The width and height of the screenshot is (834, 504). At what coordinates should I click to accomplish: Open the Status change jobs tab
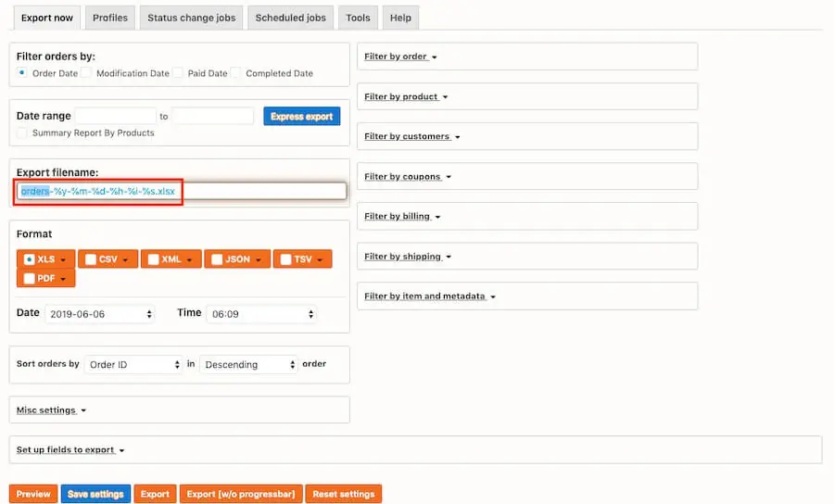coord(192,19)
